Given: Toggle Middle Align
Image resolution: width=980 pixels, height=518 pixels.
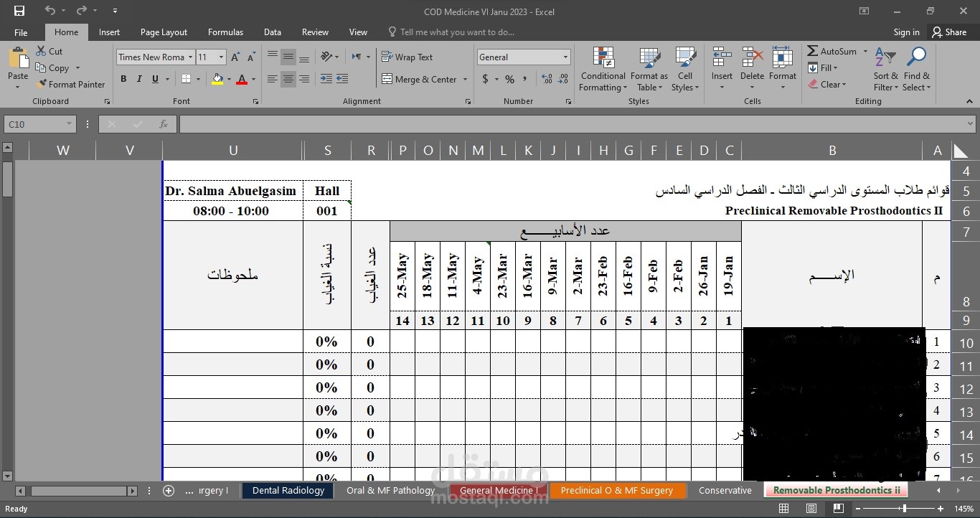Looking at the screenshot, I should (x=288, y=57).
